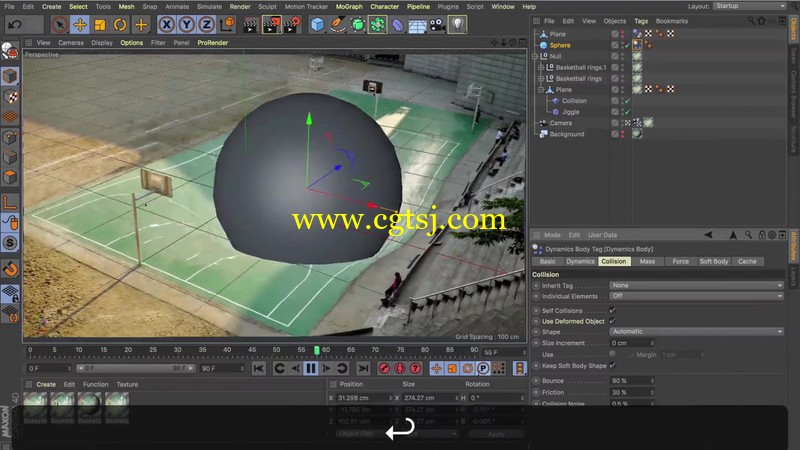Open Object Manager Tags menu
The width and height of the screenshot is (800, 450).
coord(641,21)
